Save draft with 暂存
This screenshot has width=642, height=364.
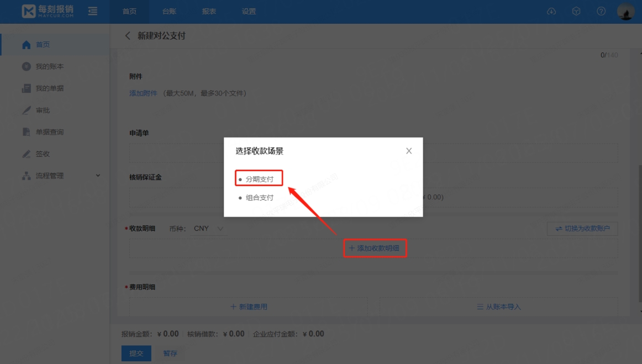170,354
